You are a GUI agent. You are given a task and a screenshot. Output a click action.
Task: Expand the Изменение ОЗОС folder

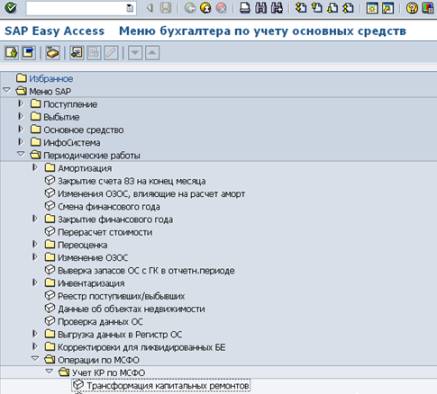[x=35, y=257]
